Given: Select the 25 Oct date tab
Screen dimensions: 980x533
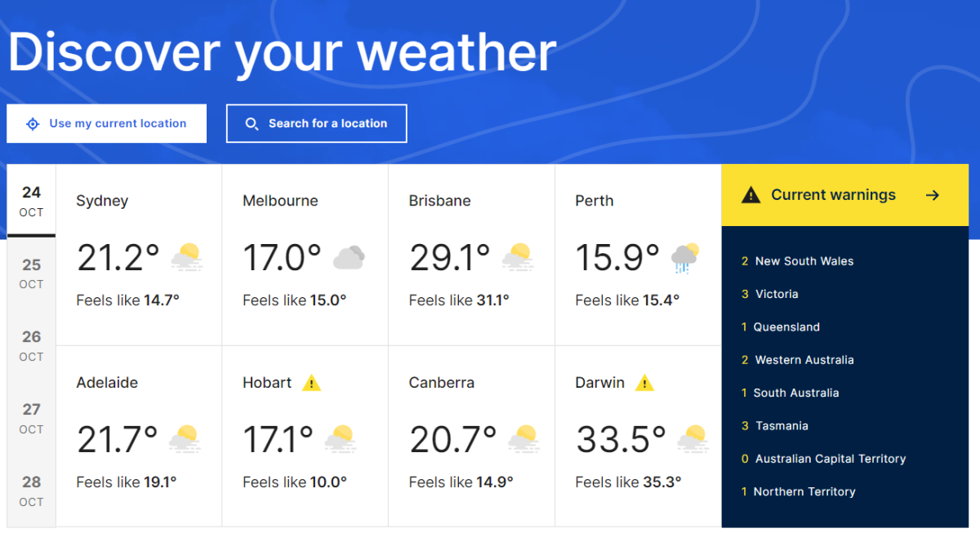Looking at the screenshot, I should click(x=31, y=273).
